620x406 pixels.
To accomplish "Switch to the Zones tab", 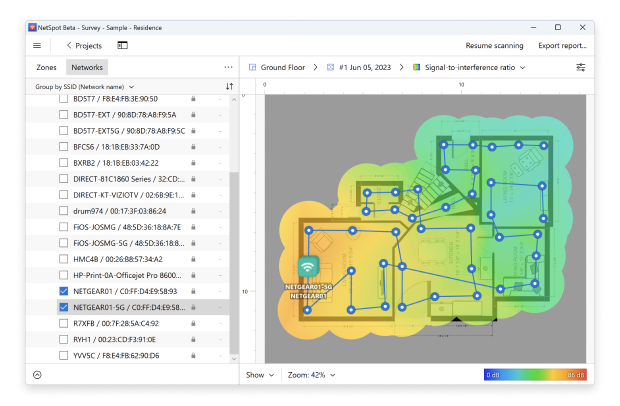I will coord(46,67).
